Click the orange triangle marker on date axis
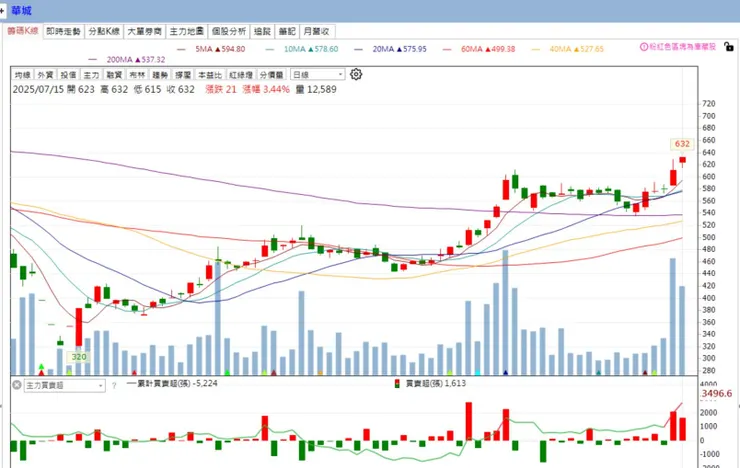Viewport: 740px width, 468px height. tap(320, 373)
